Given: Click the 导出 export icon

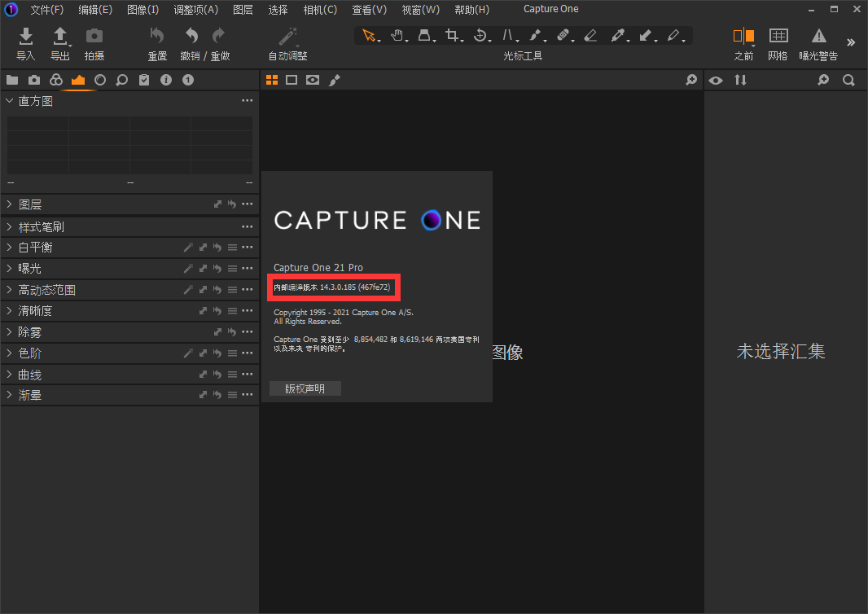Looking at the screenshot, I should coord(59,36).
